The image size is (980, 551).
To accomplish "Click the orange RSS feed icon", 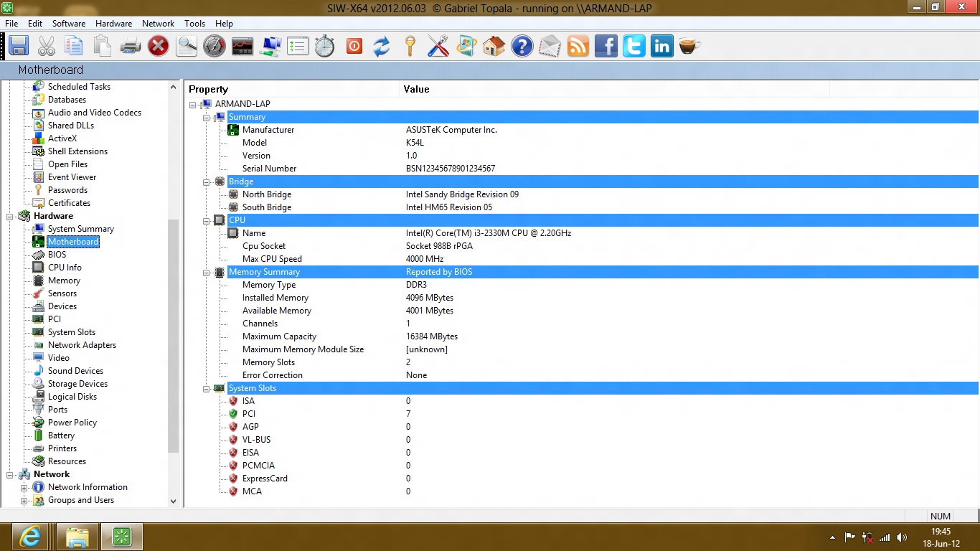I will (578, 47).
